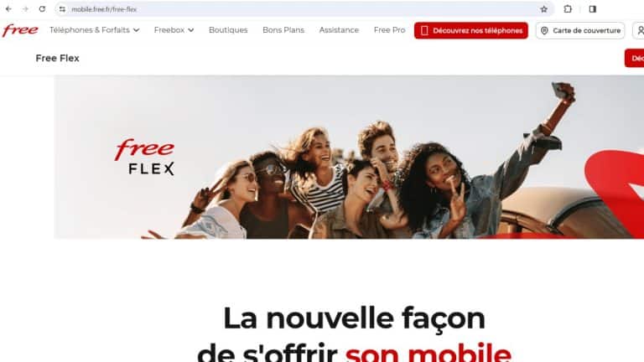Click the address bar URL field
The height and width of the screenshot is (362, 644).
(x=304, y=9)
